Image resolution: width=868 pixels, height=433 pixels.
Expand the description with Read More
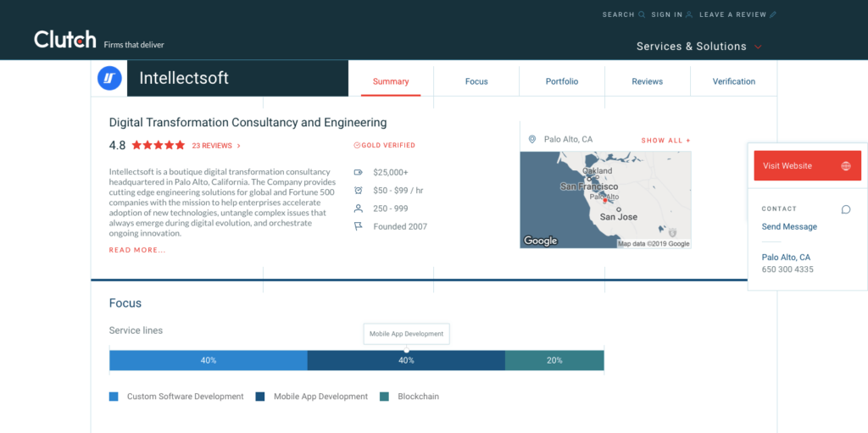click(137, 250)
